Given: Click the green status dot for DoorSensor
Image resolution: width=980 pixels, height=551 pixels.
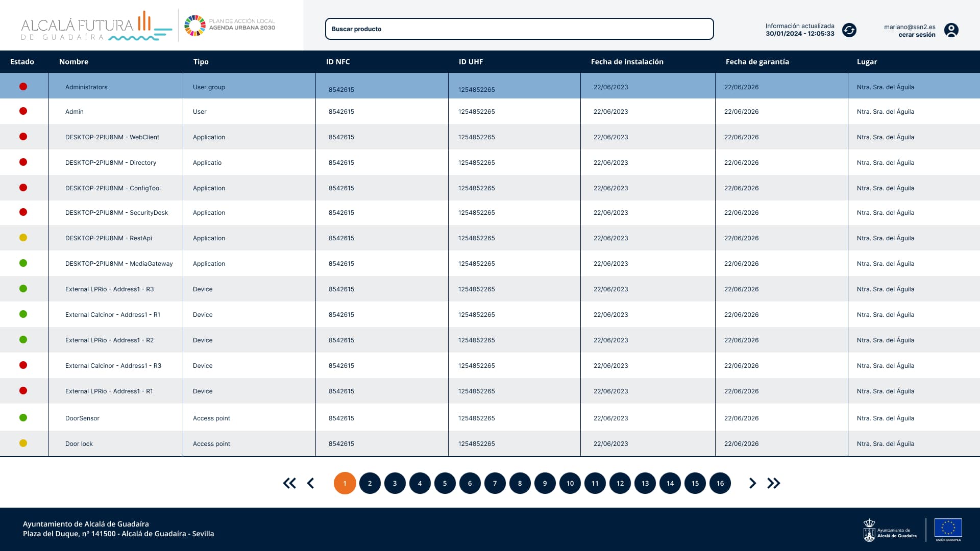Looking at the screenshot, I should click(23, 418).
